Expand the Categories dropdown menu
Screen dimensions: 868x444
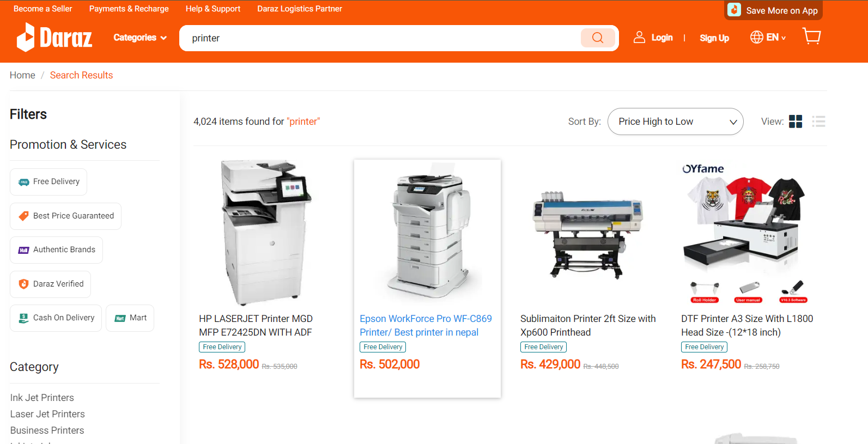tap(140, 38)
